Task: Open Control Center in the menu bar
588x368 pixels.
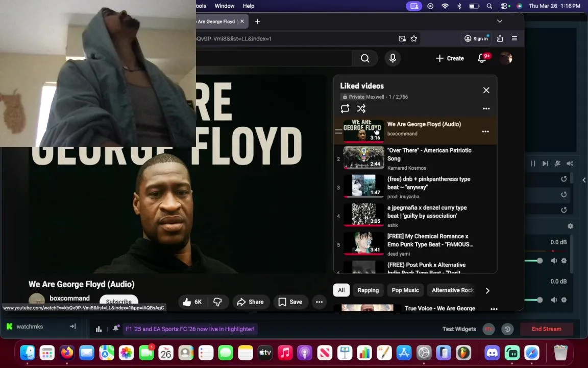Action: click(505, 6)
